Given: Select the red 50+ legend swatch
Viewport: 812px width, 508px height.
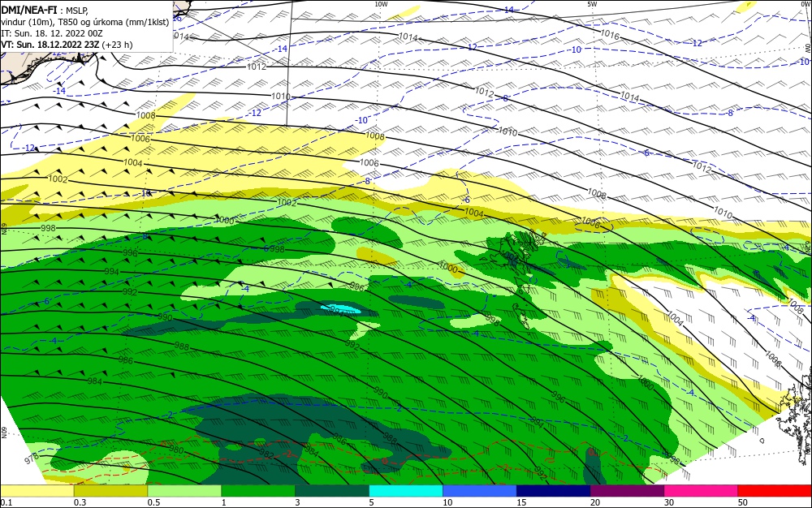Looking at the screenshot, I should (775, 491).
